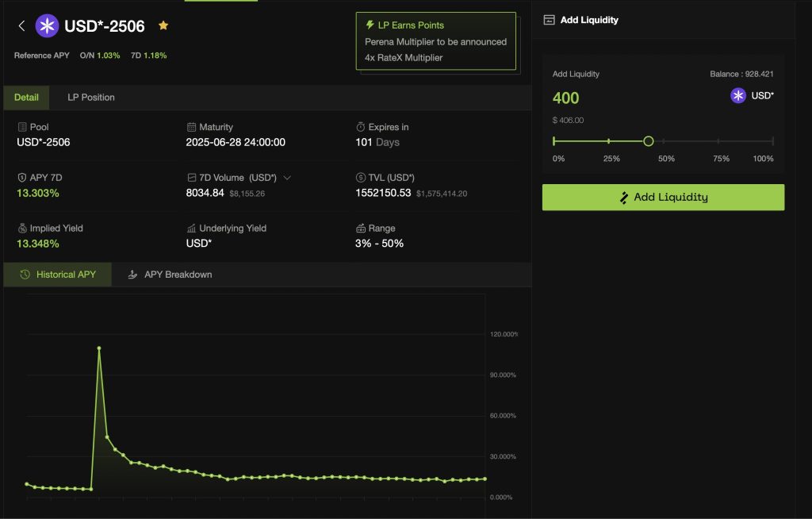Click the 1552150.53 TVL value
This screenshot has width=812, height=519.
point(383,193)
